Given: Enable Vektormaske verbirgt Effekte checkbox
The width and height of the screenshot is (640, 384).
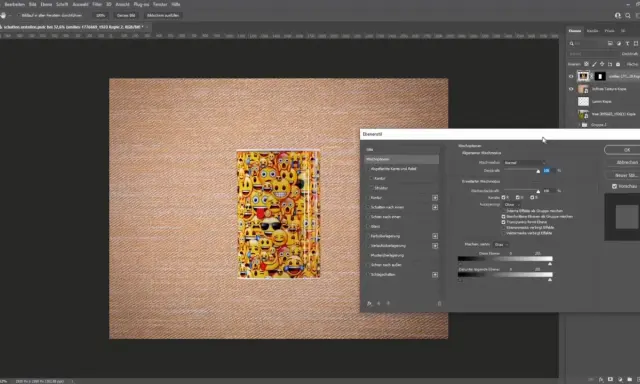Looking at the screenshot, I should pyautogui.click(x=503, y=233).
